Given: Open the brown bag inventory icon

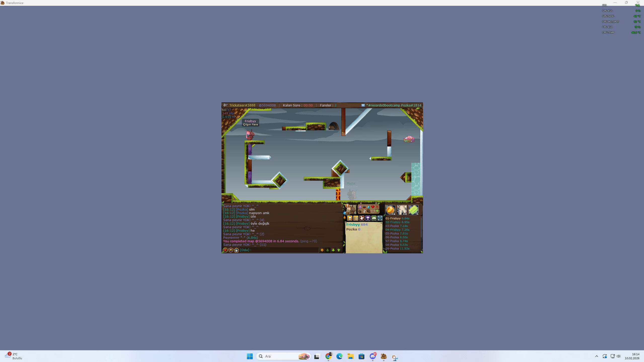Looking at the screenshot, I should [x=348, y=214].
